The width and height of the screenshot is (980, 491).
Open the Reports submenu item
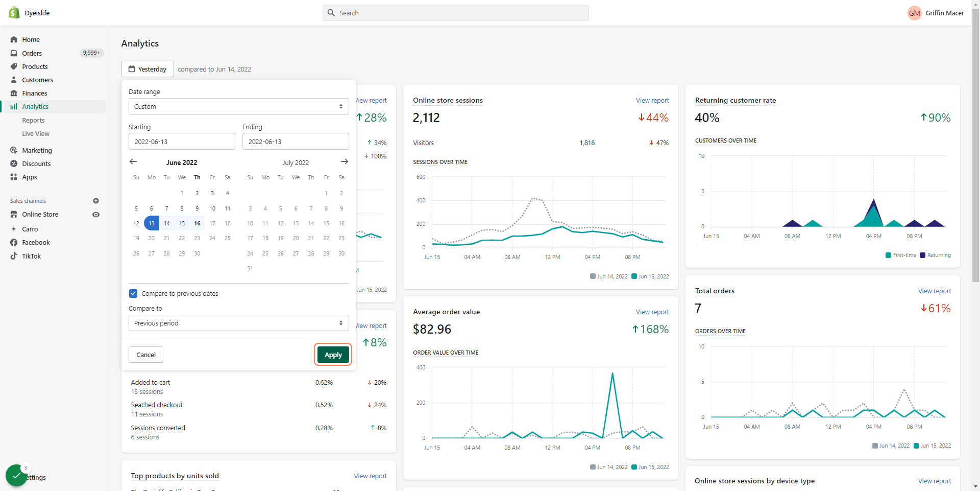tap(33, 120)
